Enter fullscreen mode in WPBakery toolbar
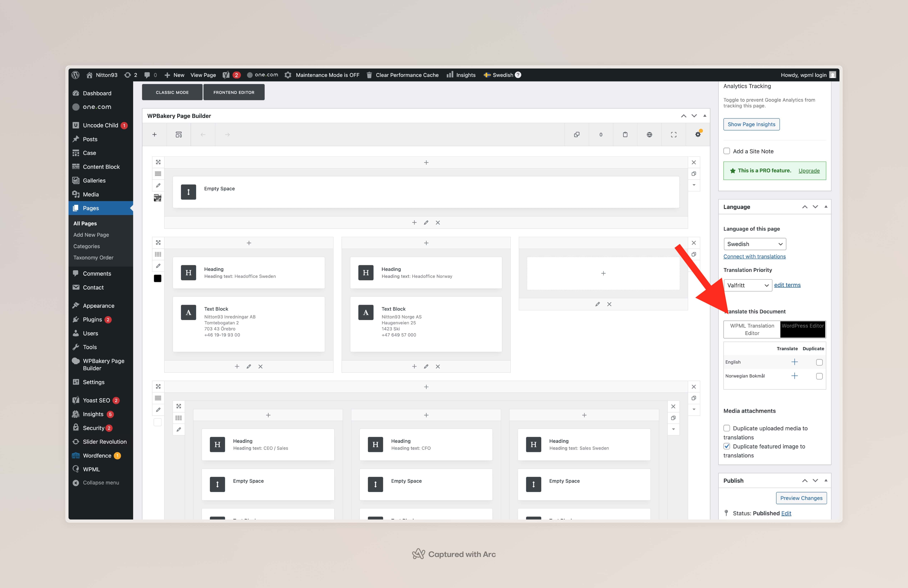Image resolution: width=908 pixels, height=588 pixels. tap(674, 135)
